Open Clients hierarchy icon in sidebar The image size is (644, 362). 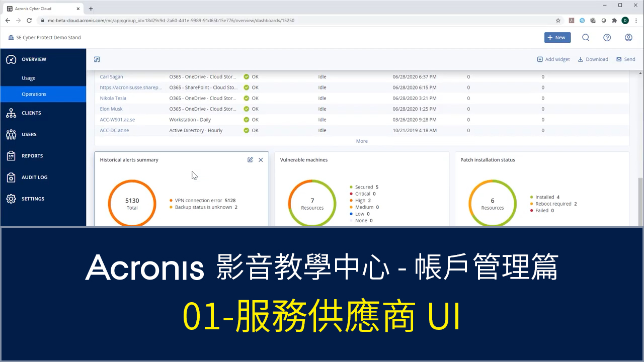(11, 113)
